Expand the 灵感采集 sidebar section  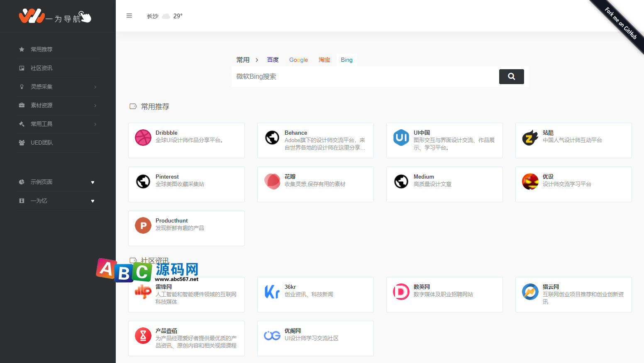[58, 87]
